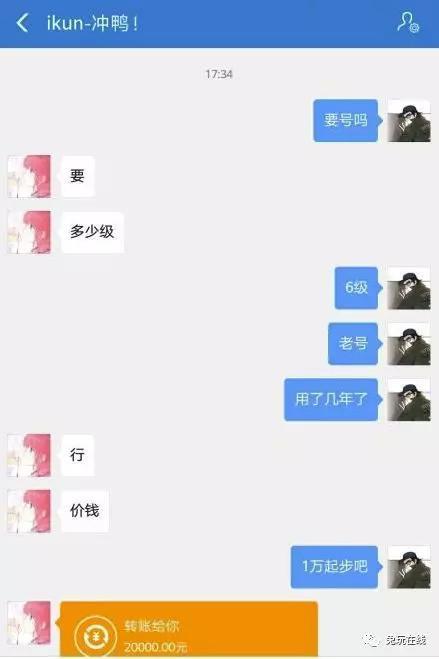
Task: Tap the avatar beside the 6级 message
Action: tap(409, 288)
